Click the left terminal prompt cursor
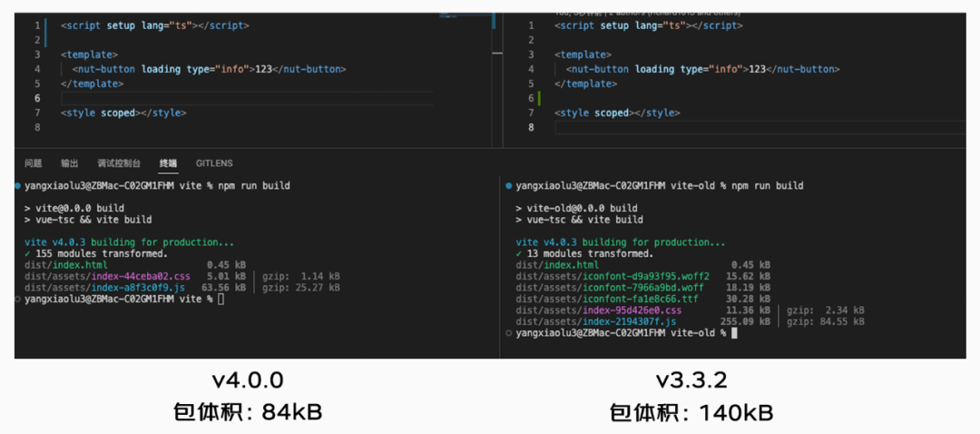Image resolution: width=980 pixels, height=434 pixels. (220, 300)
